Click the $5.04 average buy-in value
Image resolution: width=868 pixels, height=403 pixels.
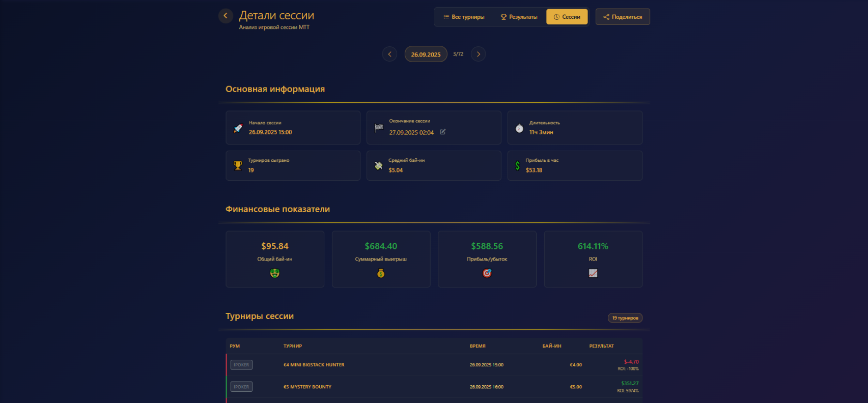pos(396,170)
